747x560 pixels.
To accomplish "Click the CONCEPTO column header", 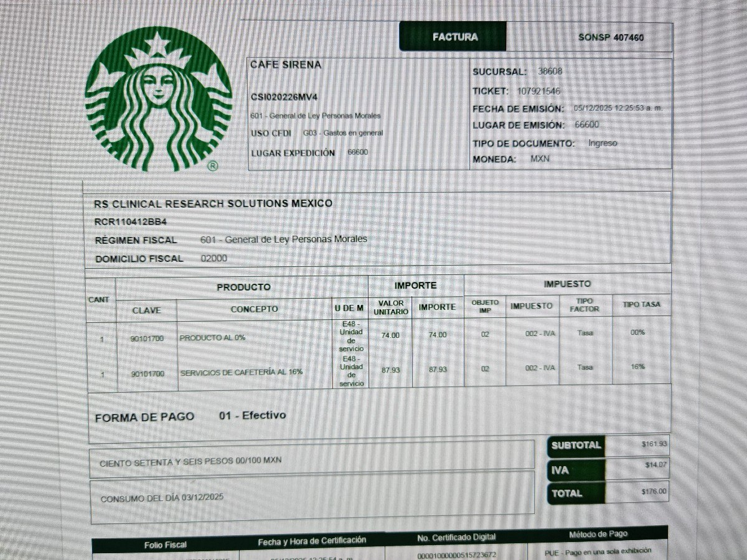I will [x=254, y=309].
